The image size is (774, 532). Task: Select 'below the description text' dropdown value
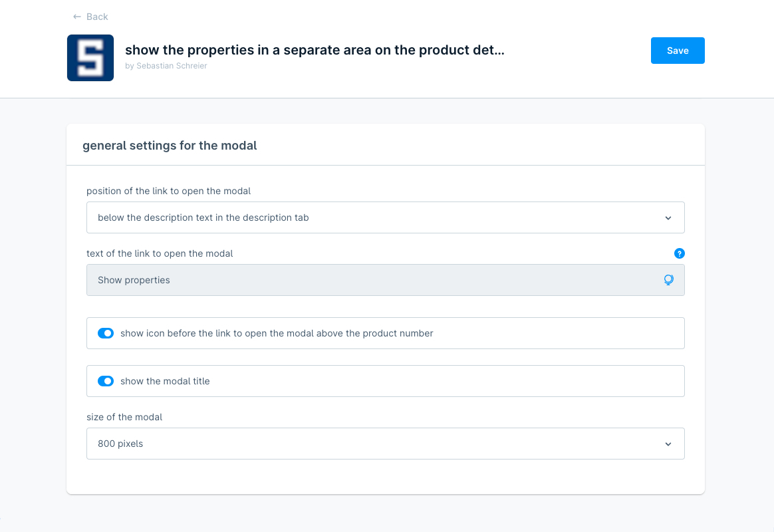[x=203, y=217]
